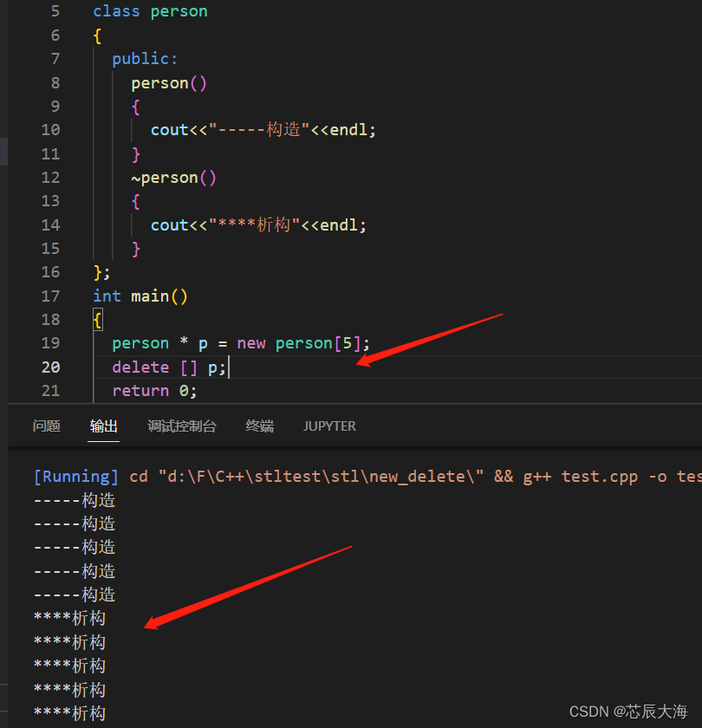Click line number 19 in the gutter

pos(50,342)
